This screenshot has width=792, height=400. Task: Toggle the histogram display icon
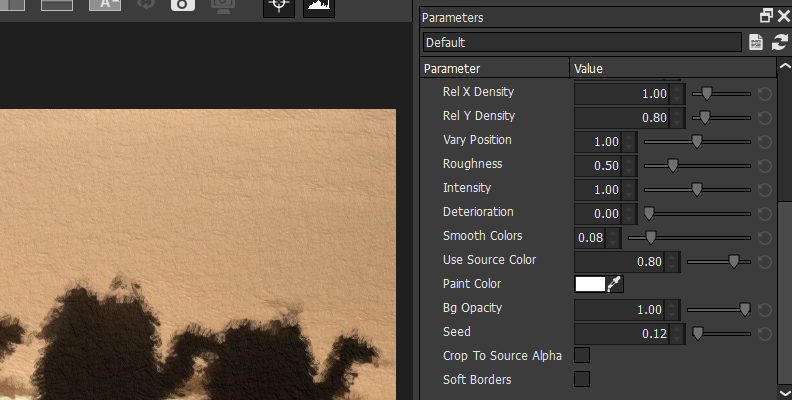[x=319, y=7]
